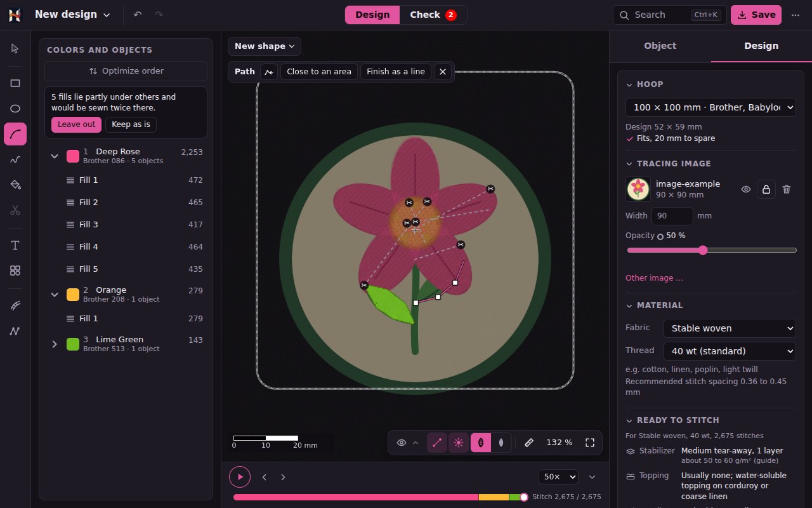
Task: Switch to the Object tab
Action: tap(660, 46)
